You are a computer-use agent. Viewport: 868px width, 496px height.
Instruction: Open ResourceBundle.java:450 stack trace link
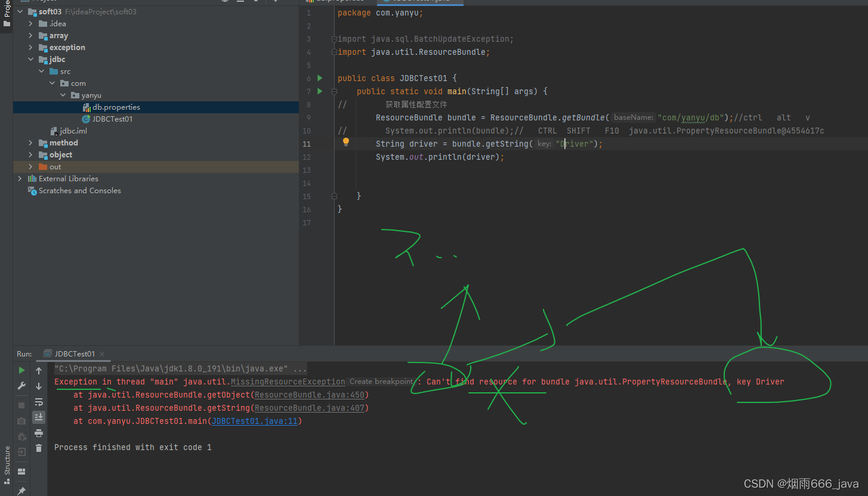pos(309,395)
